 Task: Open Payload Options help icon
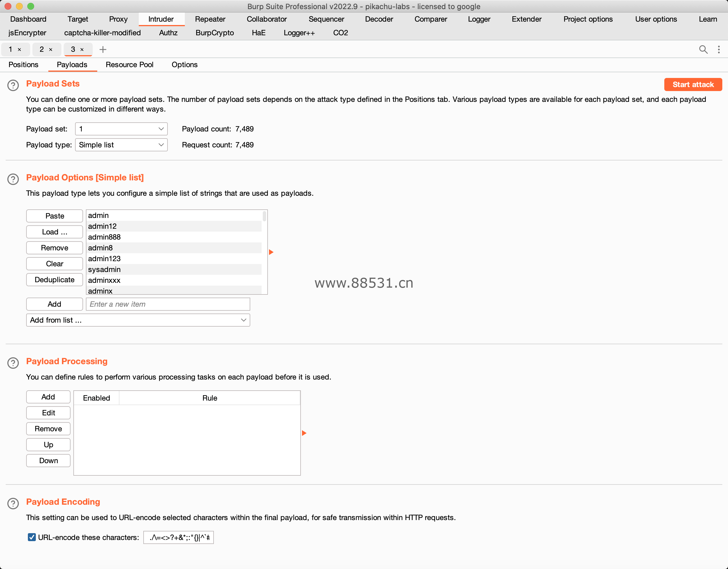(x=13, y=179)
